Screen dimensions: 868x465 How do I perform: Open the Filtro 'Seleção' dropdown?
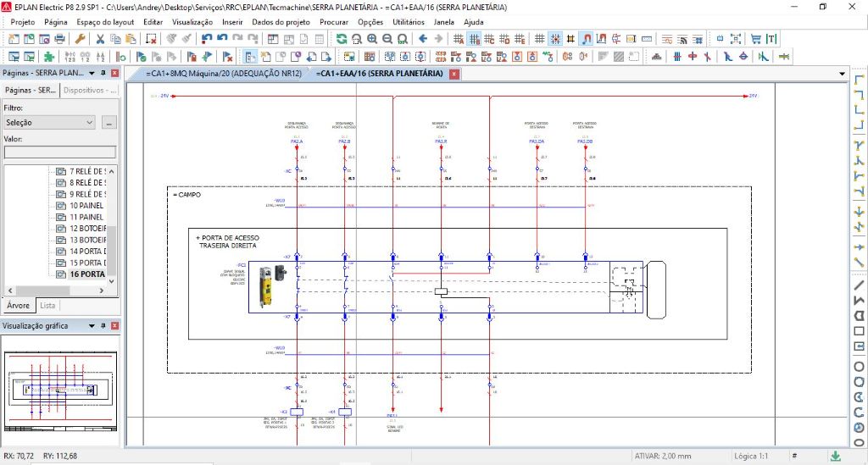(50, 123)
